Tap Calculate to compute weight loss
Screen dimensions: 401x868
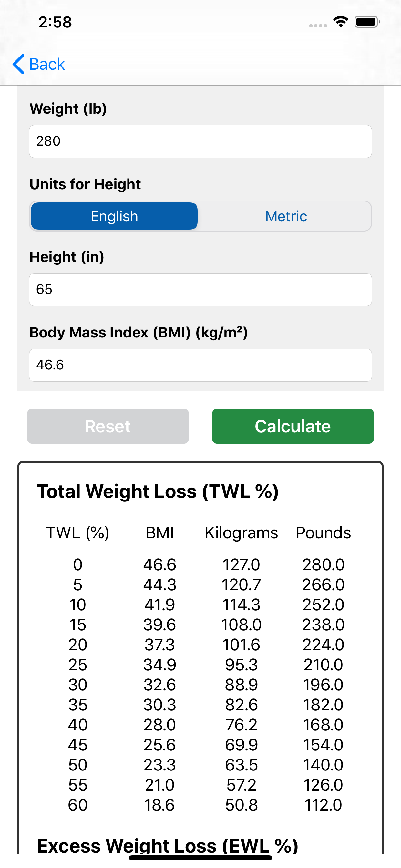(293, 426)
